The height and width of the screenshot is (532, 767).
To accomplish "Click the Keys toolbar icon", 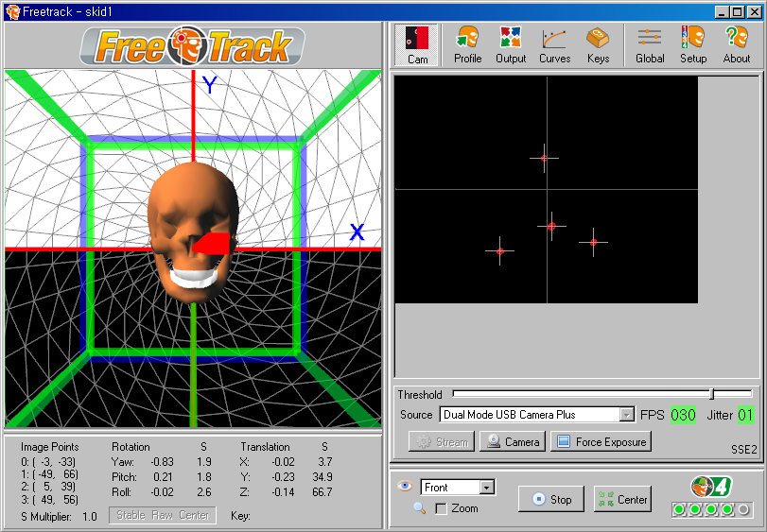I will click(598, 44).
